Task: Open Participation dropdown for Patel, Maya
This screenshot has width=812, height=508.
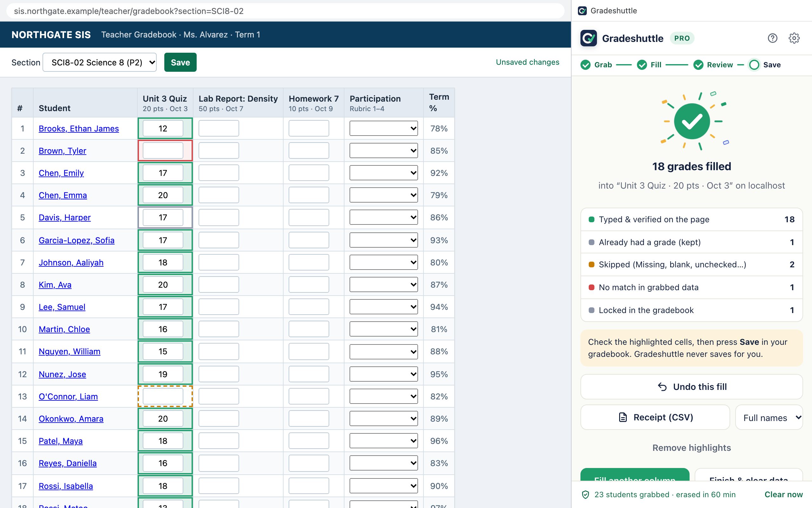Action: tap(383, 441)
